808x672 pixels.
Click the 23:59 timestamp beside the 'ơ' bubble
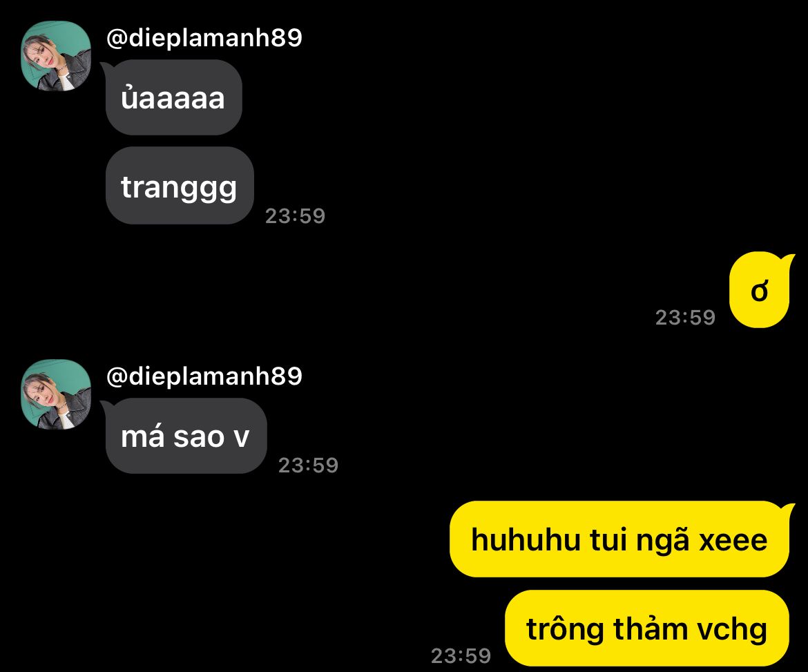(x=685, y=318)
